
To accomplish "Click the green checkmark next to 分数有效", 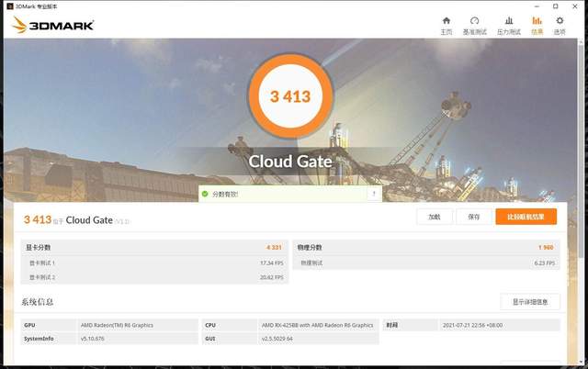I will tap(205, 194).
